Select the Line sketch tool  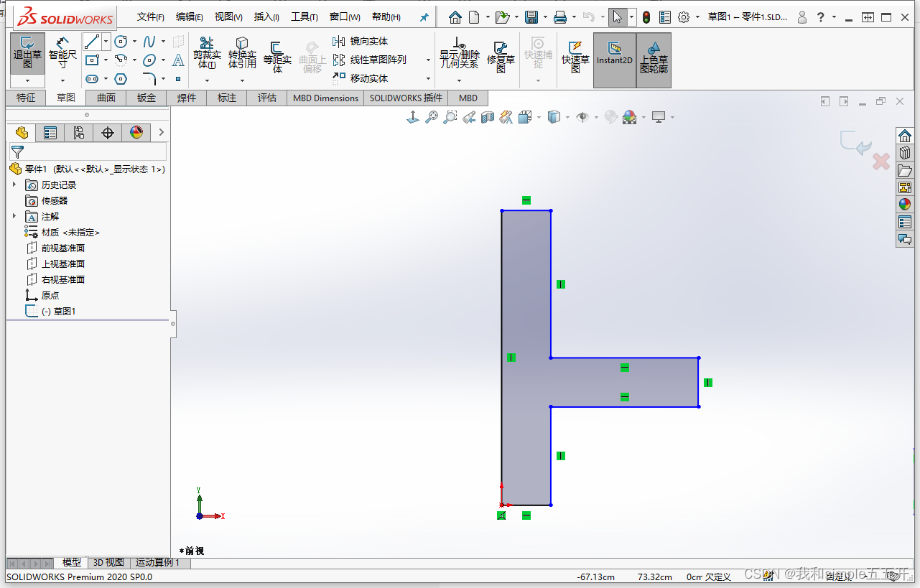pos(91,42)
